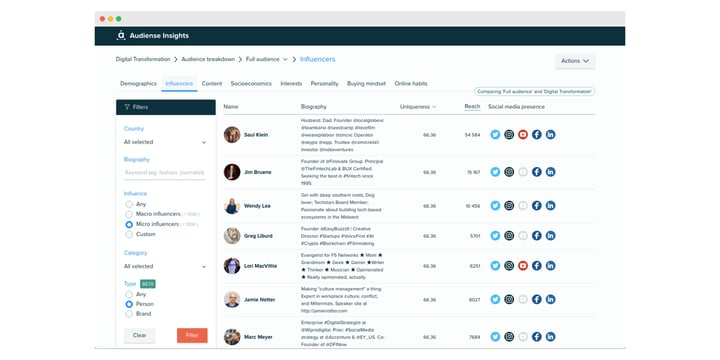Open Wendy Lea's LinkedIn icon
The image size is (720, 360).
coord(550,206)
